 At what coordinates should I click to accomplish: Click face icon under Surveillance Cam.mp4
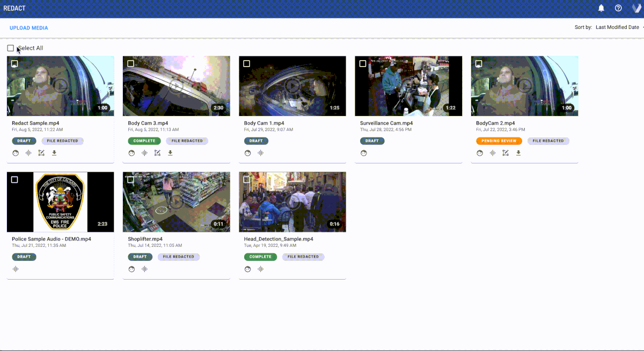click(363, 153)
